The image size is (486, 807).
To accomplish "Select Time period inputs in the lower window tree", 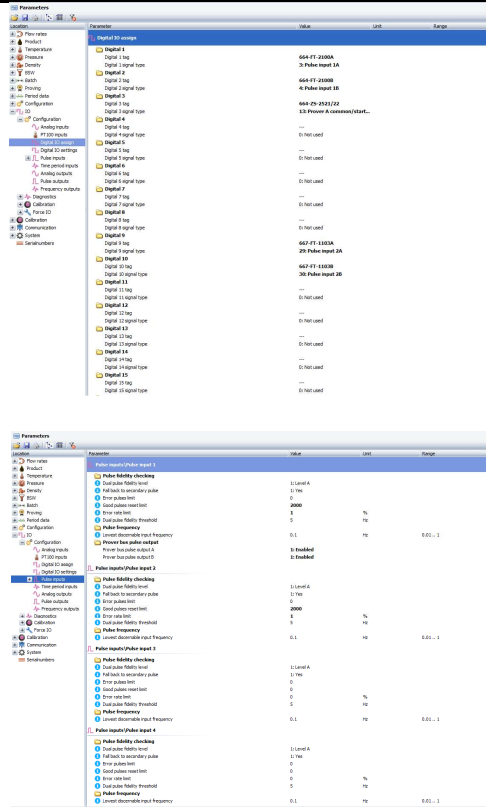I will pyautogui.click(x=59, y=587).
